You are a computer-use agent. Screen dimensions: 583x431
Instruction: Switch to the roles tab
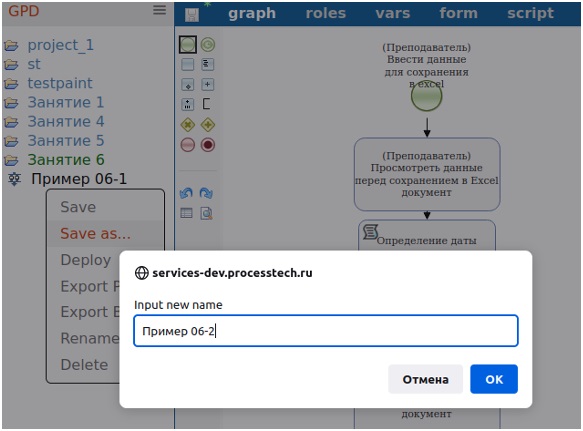[326, 13]
